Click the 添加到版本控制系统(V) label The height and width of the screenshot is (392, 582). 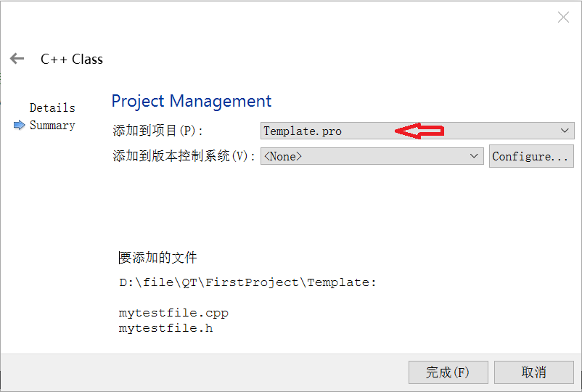184,157
